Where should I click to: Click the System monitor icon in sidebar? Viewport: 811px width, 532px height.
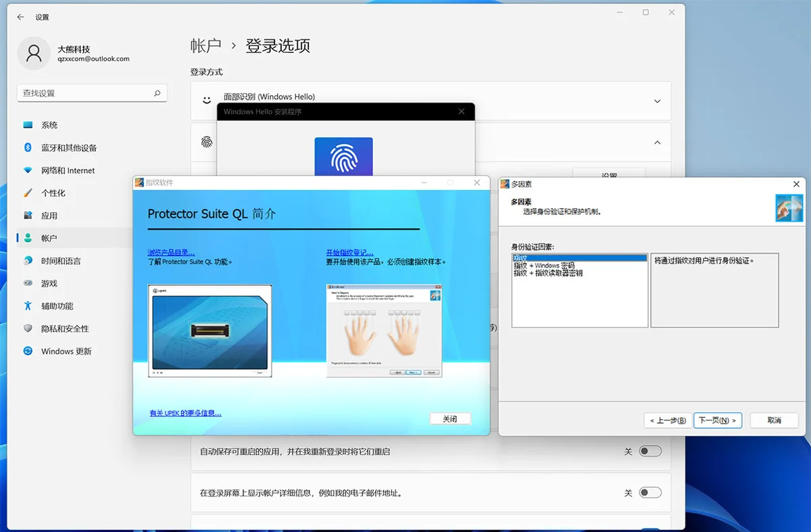(x=28, y=125)
